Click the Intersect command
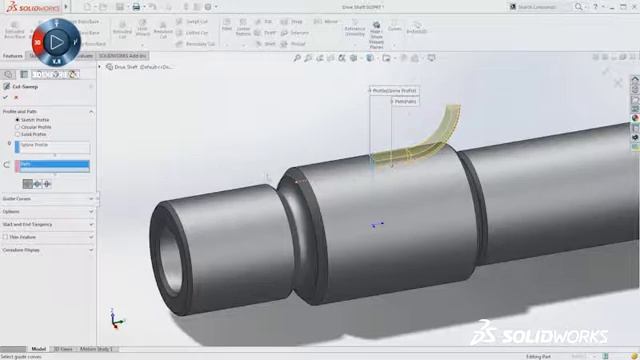This screenshot has width=640, height=360. (x=295, y=33)
